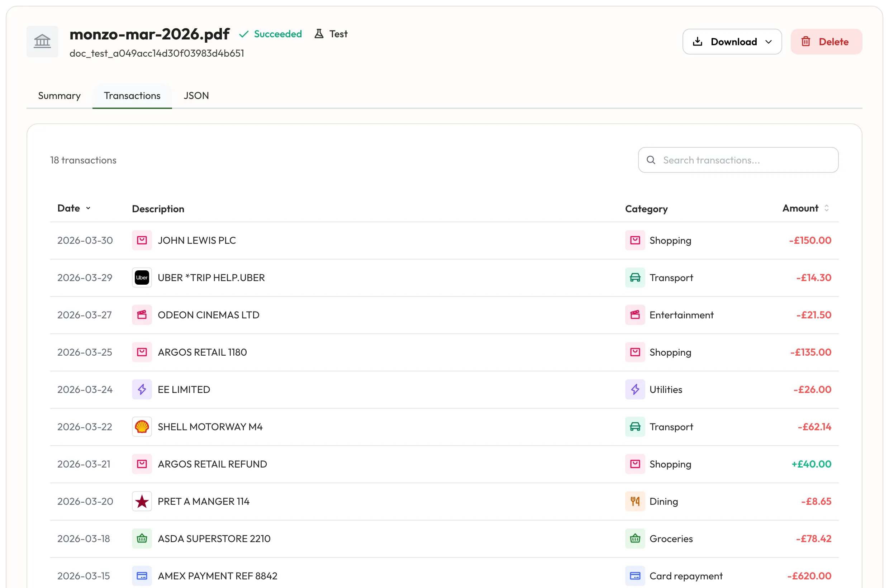The image size is (889, 588).
Task: Open the Download dropdown menu
Action: click(x=732, y=42)
